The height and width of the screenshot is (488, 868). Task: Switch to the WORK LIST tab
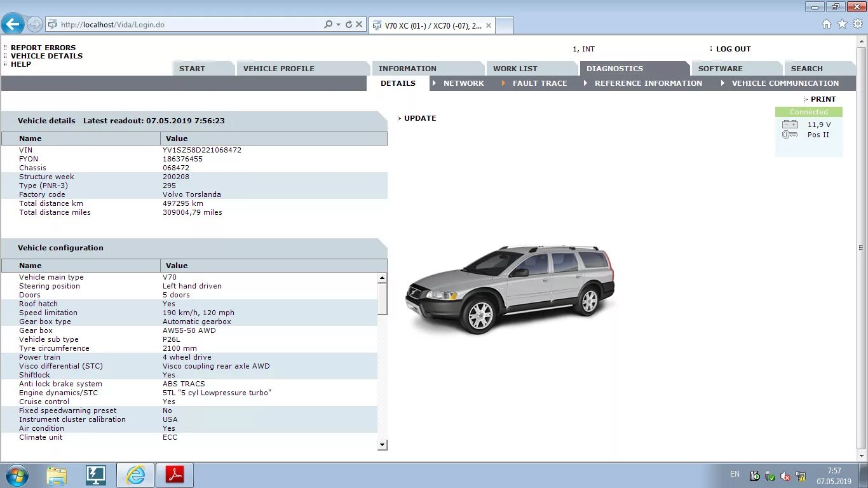pos(531,69)
